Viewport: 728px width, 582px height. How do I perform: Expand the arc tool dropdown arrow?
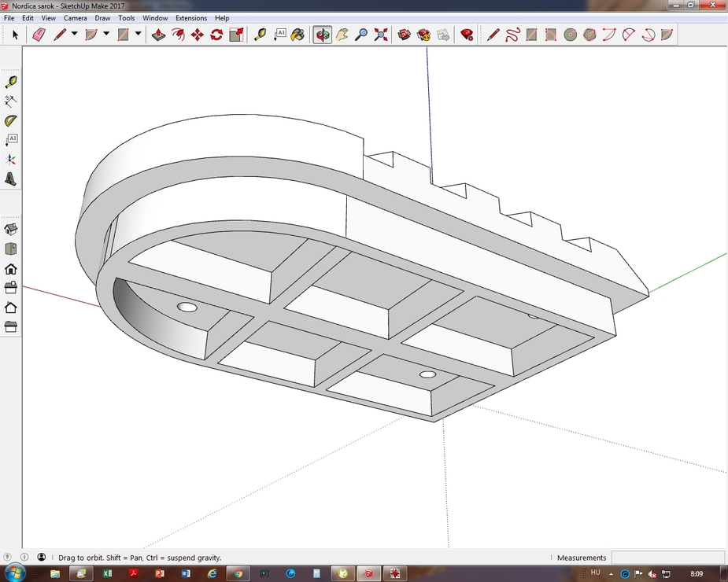[x=106, y=34]
